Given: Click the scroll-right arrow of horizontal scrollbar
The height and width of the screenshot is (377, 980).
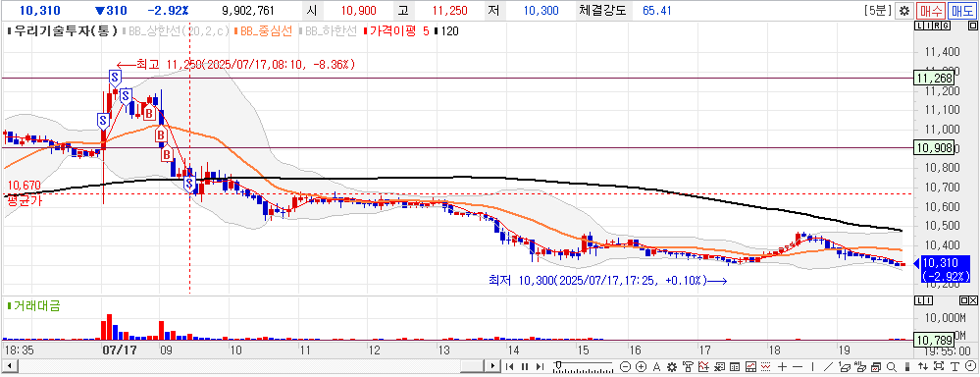Looking at the screenshot, I should [493, 366].
